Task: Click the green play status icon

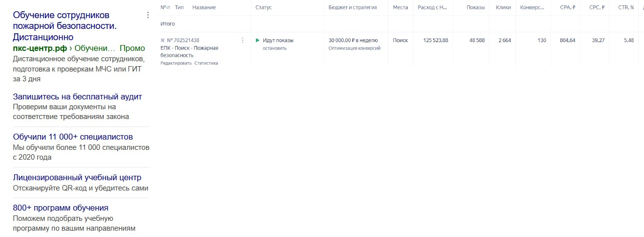Action: coord(258,41)
